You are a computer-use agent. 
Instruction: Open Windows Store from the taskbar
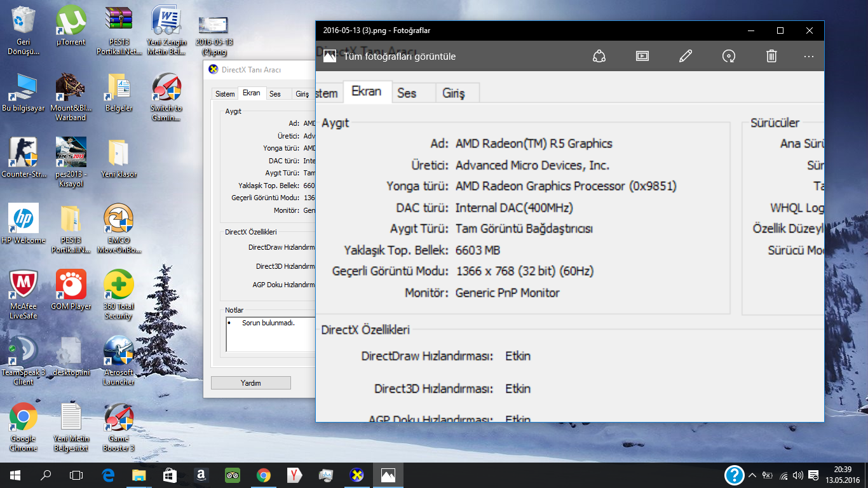(170, 475)
